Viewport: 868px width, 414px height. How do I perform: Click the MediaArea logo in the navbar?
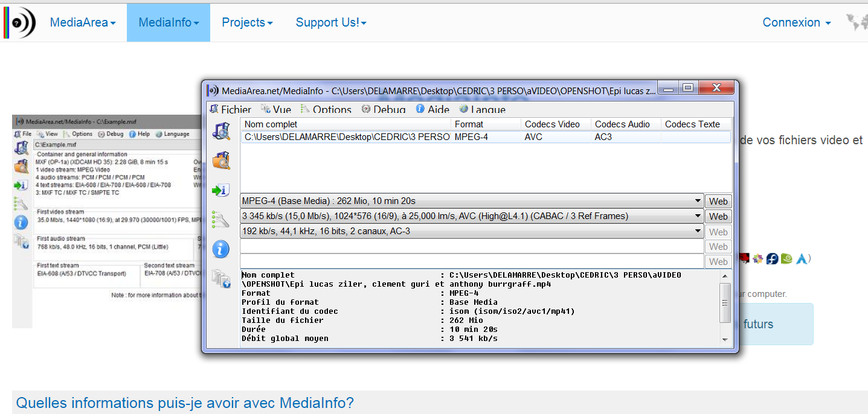[20, 22]
